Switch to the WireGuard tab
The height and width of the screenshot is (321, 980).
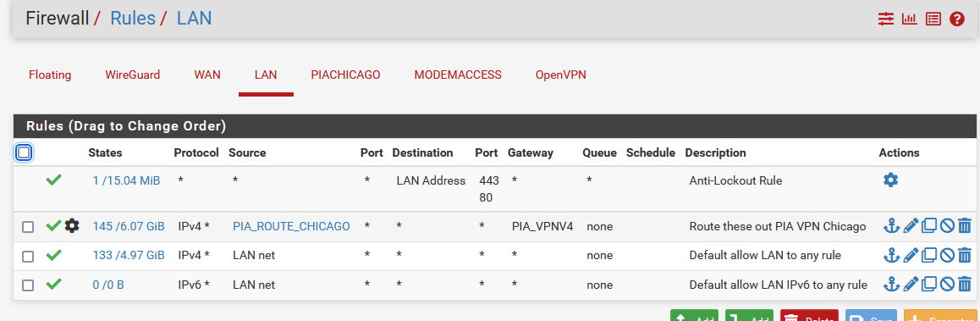(x=133, y=75)
